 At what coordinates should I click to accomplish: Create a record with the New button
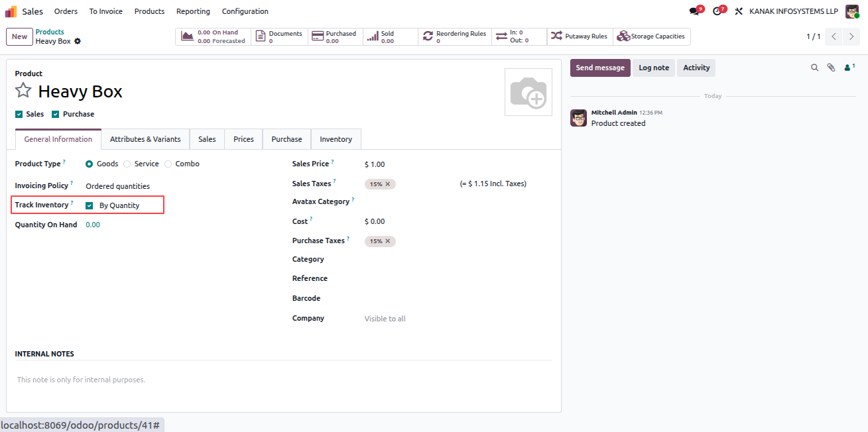click(x=19, y=36)
